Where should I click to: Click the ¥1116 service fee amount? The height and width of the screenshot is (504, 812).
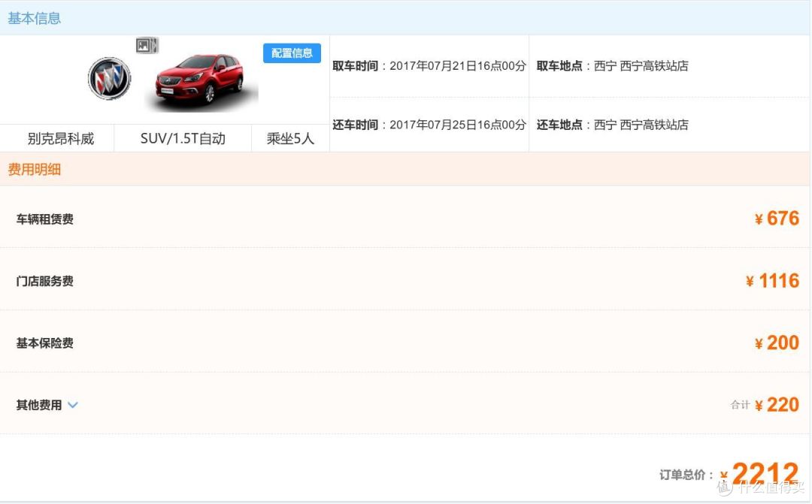coord(772,280)
